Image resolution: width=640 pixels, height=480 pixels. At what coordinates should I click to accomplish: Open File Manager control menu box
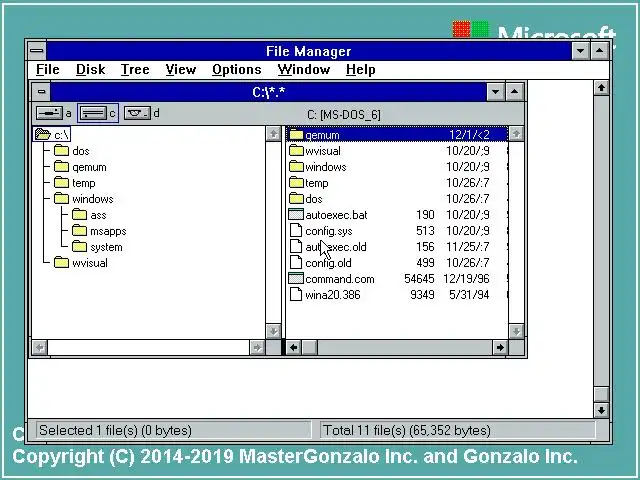tap(37, 51)
